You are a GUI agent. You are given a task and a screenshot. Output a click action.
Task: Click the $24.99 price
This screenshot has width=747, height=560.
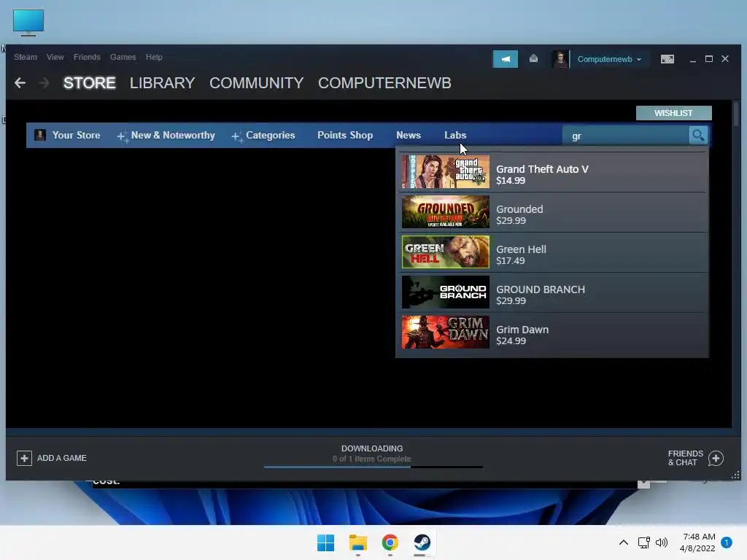click(x=511, y=341)
